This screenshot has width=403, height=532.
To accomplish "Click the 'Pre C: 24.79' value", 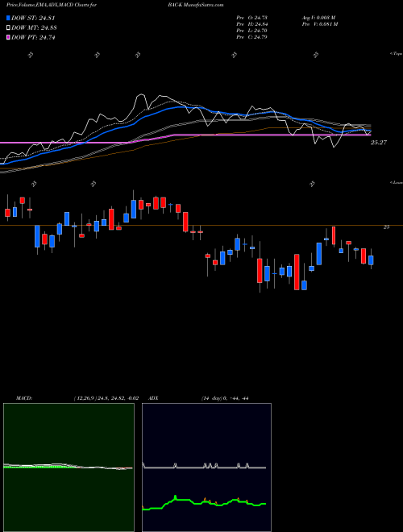I will pos(251,37).
